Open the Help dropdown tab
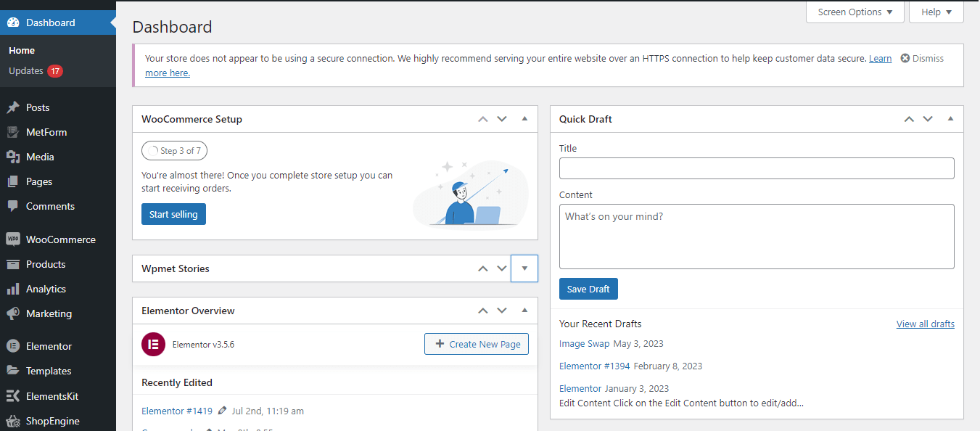 pyautogui.click(x=936, y=12)
